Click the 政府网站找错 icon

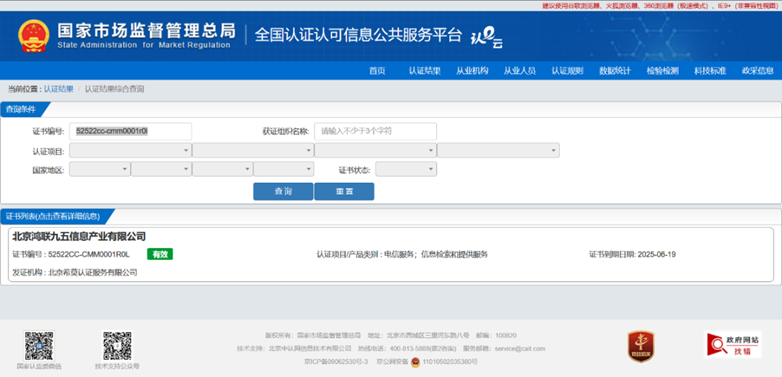733,344
